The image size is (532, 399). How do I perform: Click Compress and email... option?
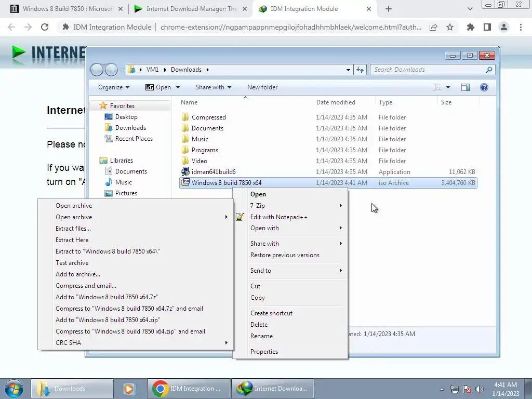point(136,286)
